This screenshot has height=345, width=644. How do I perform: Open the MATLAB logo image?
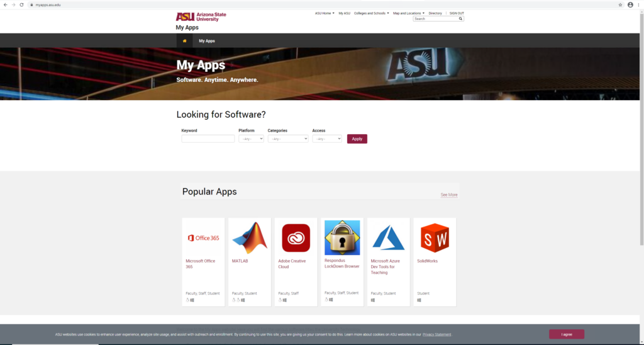pyautogui.click(x=250, y=238)
